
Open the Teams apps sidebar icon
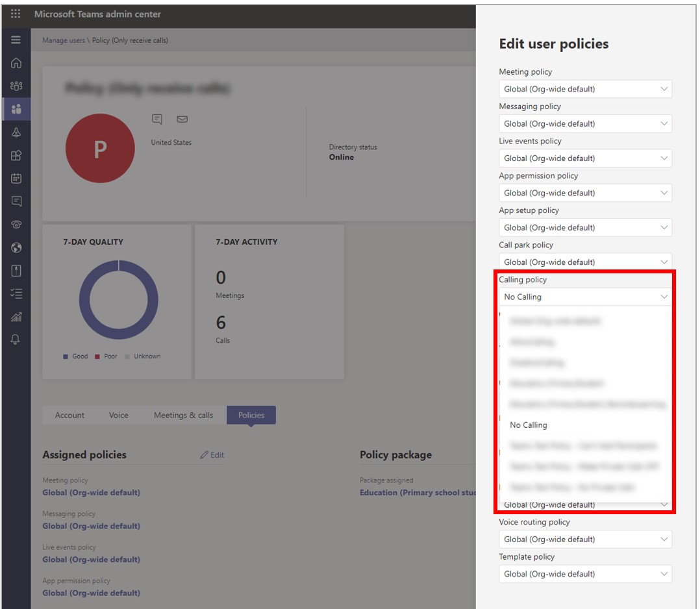[16, 155]
